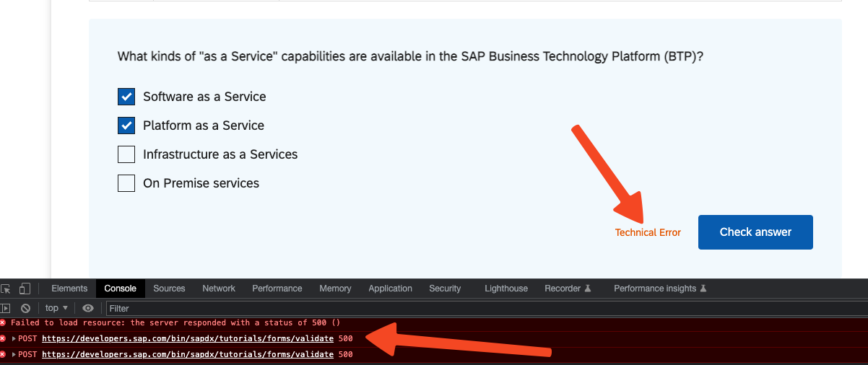Expand the first POST validate 500 entry
Image resolution: width=868 pixels, height=365 pixels.
click(x=14, y=338)
